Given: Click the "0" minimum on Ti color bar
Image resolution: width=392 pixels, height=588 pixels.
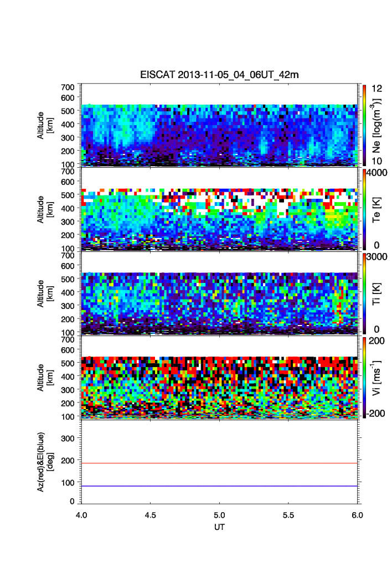Looking at the screenshot, I should click(x=376, y=329).
